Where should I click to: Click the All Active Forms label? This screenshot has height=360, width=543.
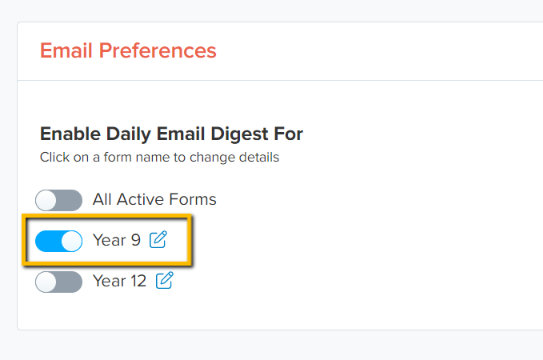154,199
